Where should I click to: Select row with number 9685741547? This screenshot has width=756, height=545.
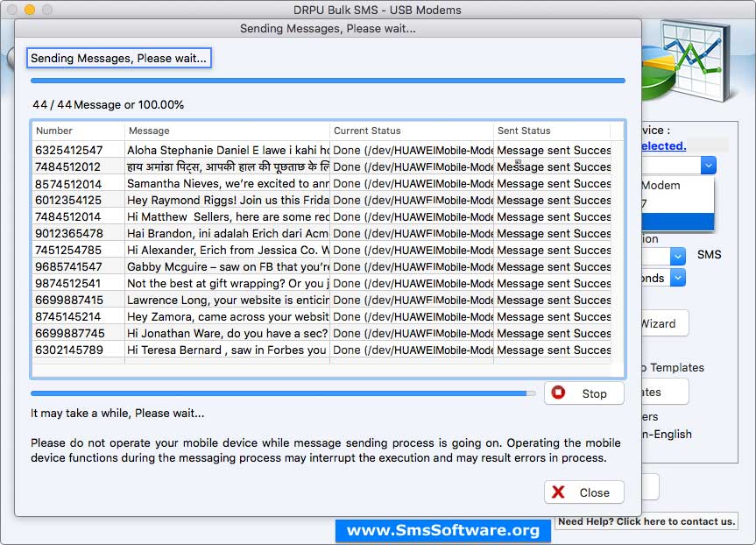click(321, 266)
